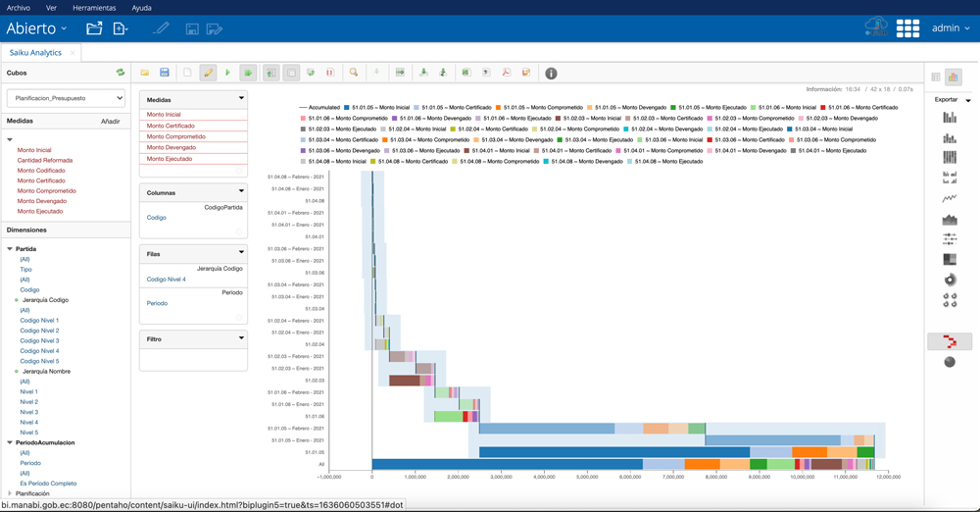This screenshot has width=980, height=512.
Task: Click the Pentaho open folder icon
Action: pos(94,28)
